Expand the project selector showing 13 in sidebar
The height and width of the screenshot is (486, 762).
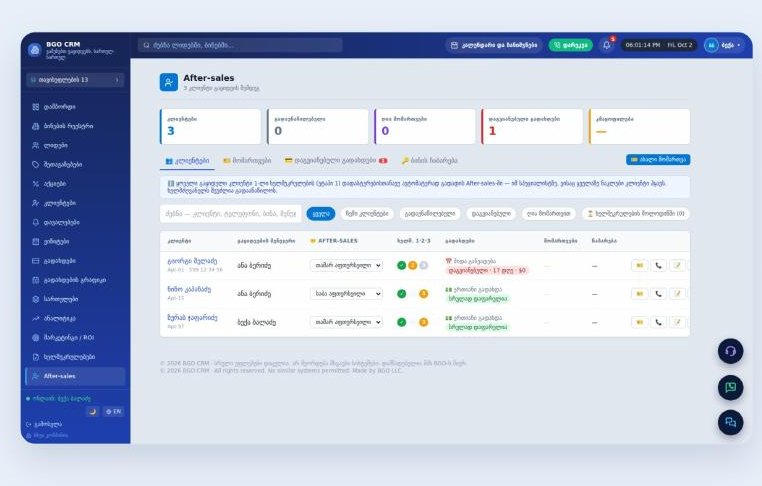tap(75, 80)
